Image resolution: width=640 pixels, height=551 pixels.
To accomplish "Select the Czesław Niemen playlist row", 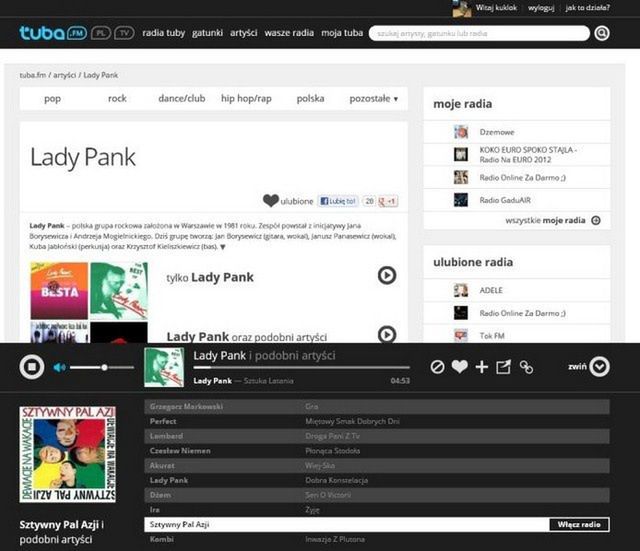I will click(x=377, y=451).
